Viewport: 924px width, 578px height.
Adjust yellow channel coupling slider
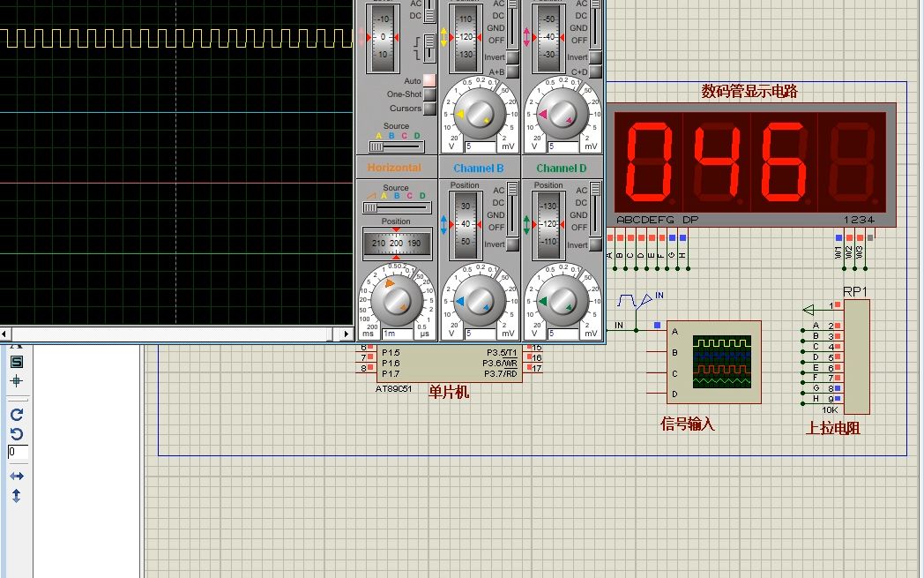tap(512, 24)
